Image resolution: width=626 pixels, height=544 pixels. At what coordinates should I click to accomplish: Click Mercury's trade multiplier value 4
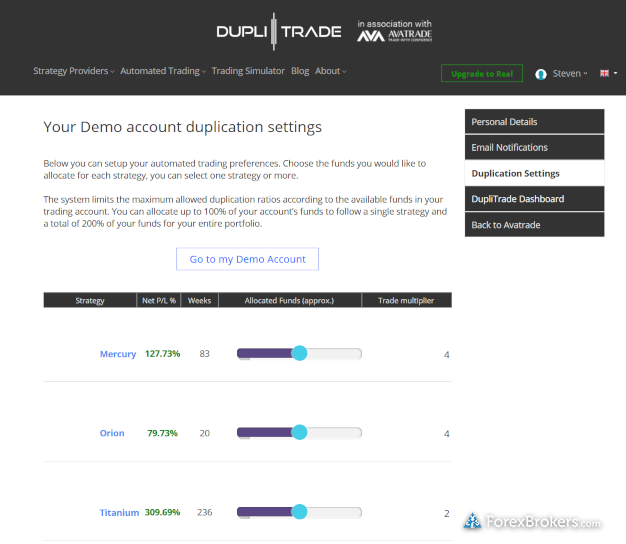pos(447,354)
